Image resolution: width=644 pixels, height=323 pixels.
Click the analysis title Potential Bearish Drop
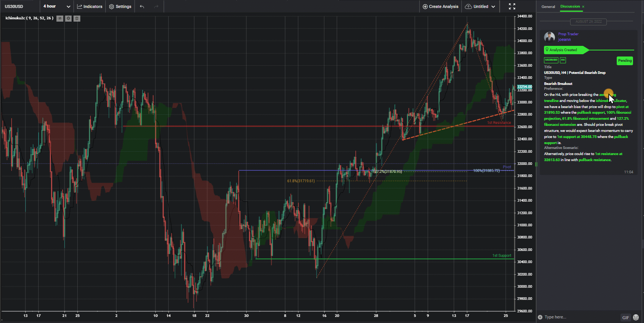click(x=575, y=73)
